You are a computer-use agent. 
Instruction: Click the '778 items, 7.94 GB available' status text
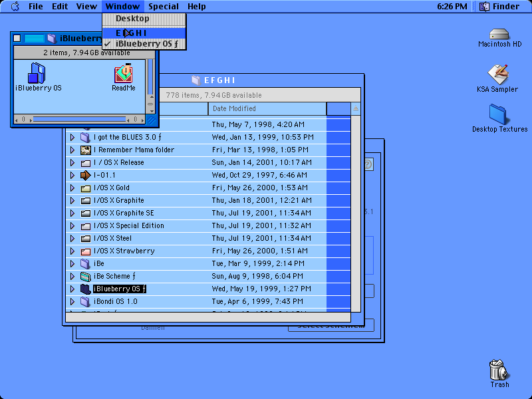click(213, 95)
